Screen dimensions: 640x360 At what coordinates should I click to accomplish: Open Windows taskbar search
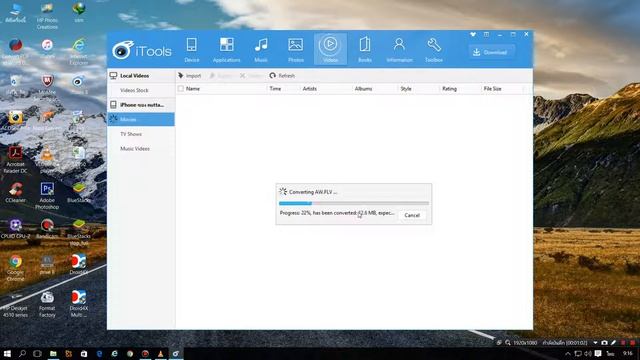click(22, 354)
